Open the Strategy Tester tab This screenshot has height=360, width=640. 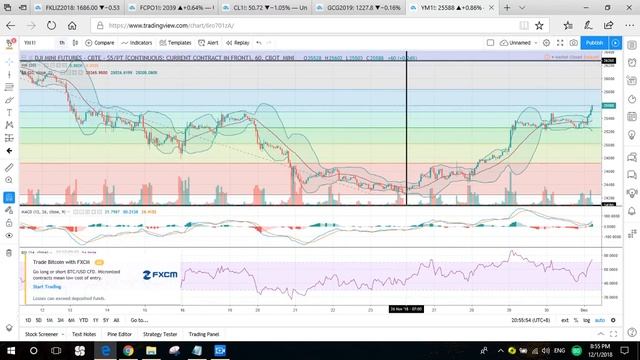(160, 334)
